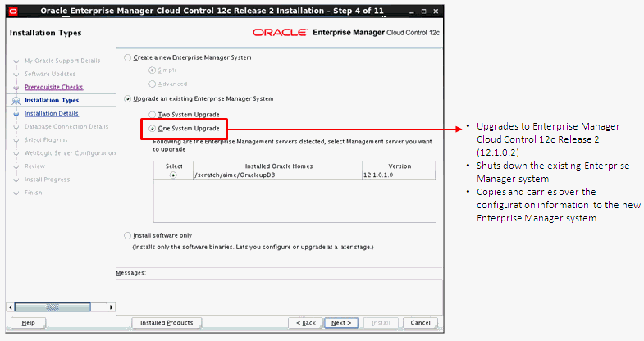Image resolution: width=644 pixels, height=341 pixels.
Task: Select the Installation Types step in sidebar
Action: (x=52, y=100)
